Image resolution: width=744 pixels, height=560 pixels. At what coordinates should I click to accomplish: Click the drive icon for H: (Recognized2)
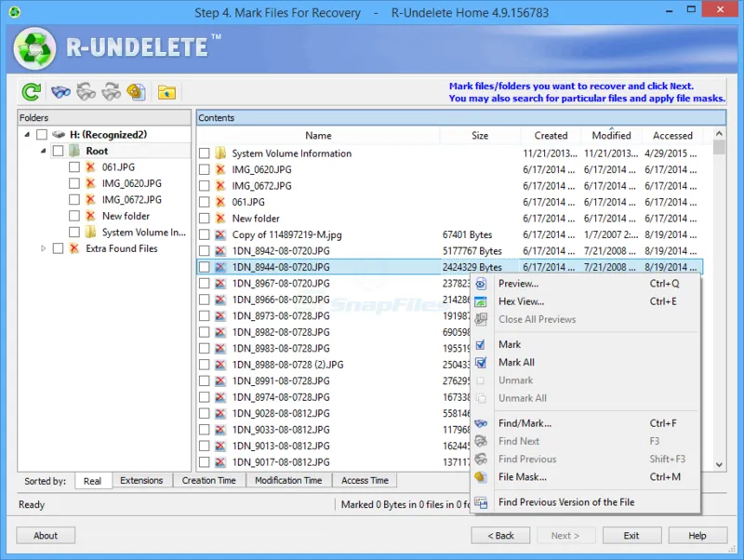(60, 135)
